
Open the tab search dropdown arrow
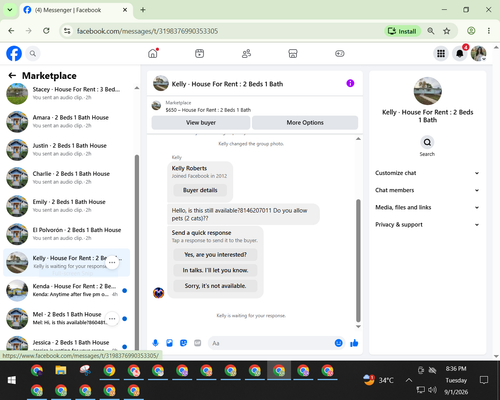(10, 10)
